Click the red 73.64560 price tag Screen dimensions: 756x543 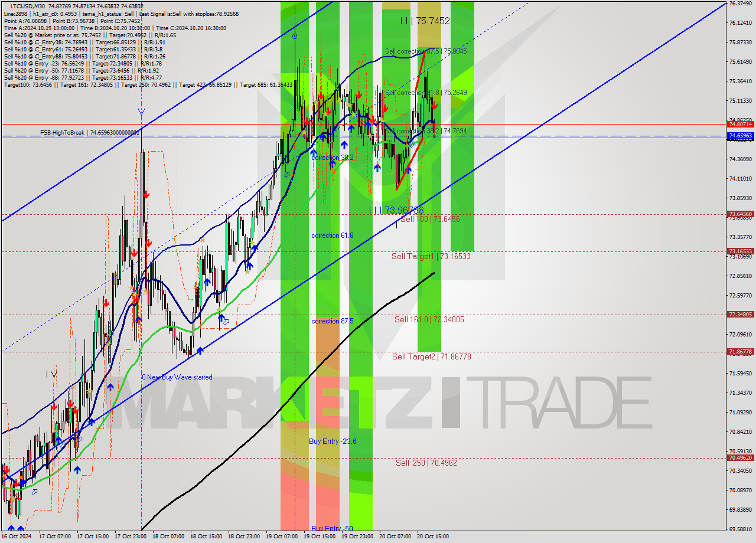[x=741, y=214]
